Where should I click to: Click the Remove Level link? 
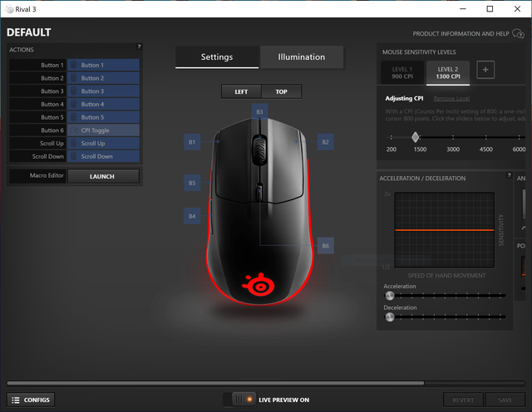click(x=451, y=98)
